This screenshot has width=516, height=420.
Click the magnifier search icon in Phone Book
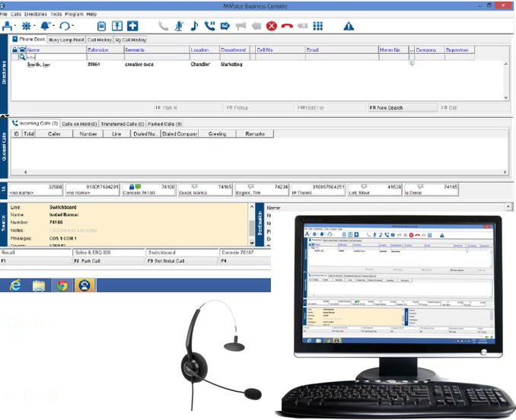pos(22,57)
